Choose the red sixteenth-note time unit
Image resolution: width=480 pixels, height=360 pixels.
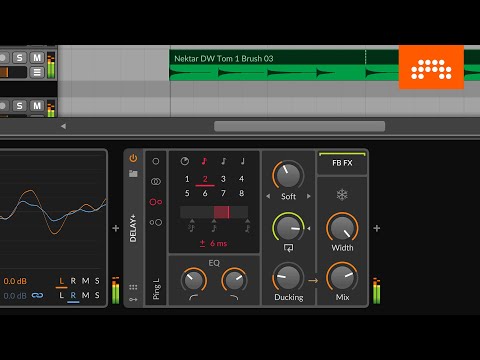[x=204, y=161]
